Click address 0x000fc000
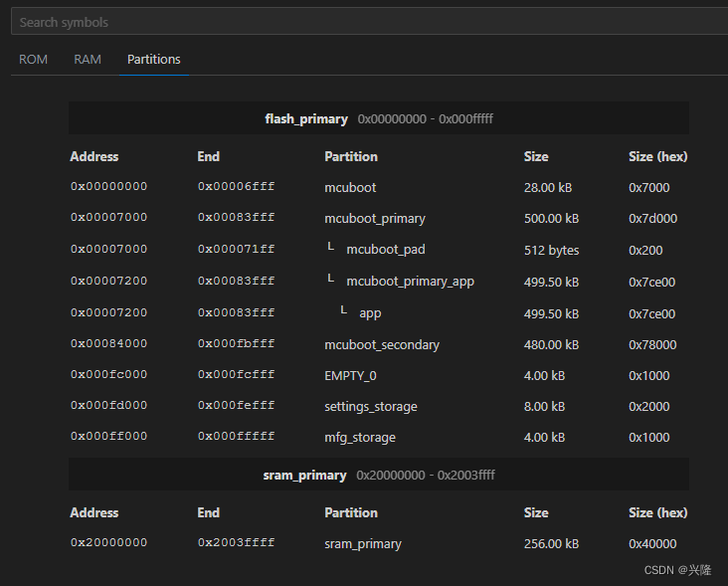The height and width of the screenshot is (586, 728). 108,374
